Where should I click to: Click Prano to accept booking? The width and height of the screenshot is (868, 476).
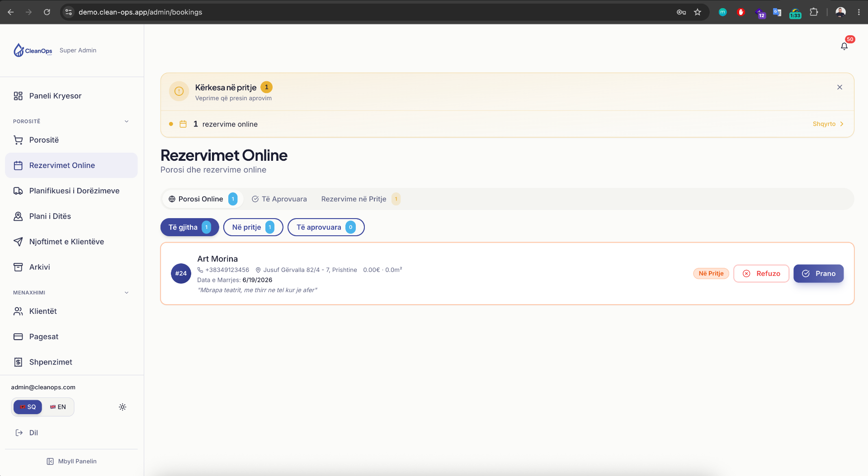818,274
